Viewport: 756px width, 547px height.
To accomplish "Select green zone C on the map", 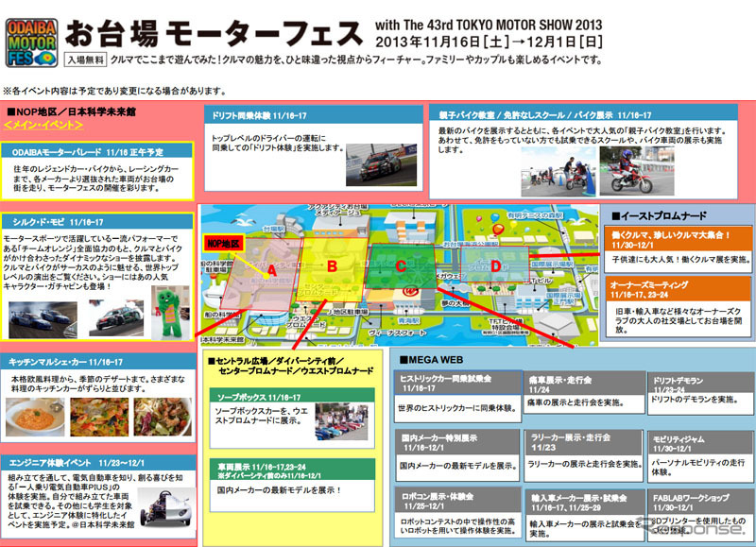I will click(x=401, y=267).
